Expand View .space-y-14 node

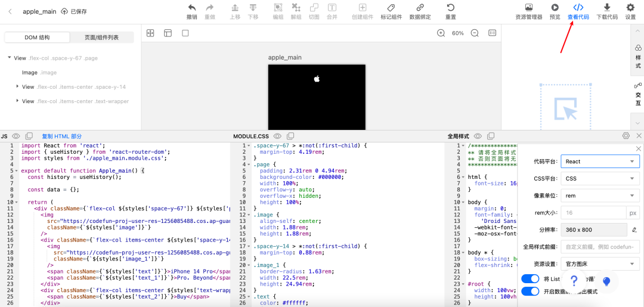[17, 86]
